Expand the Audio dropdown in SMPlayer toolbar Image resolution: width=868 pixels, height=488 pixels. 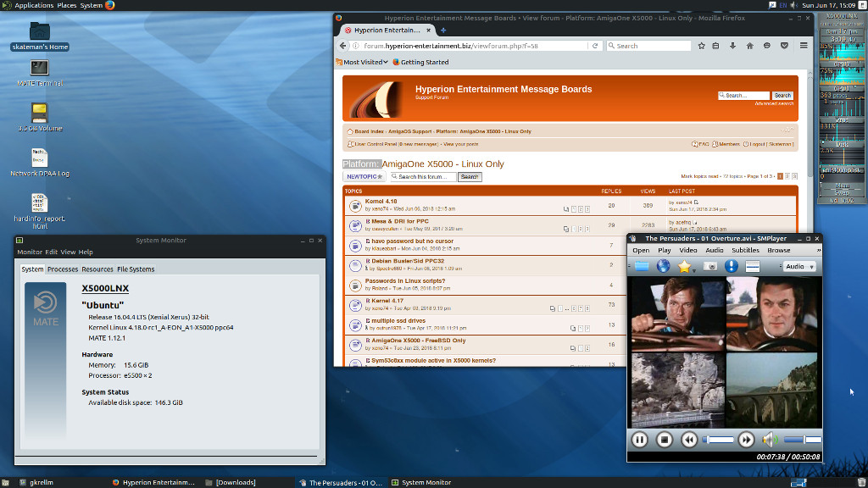tap(800, 267)
